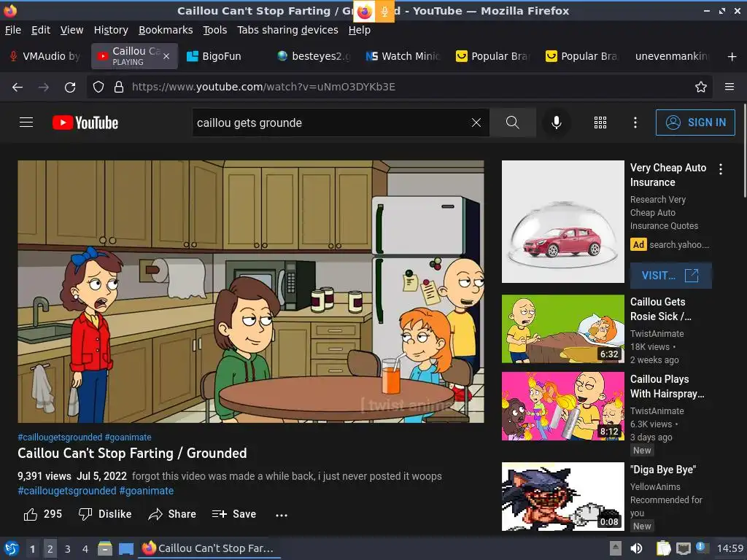Open Caillou Plays With Hairspray thumbnail
The image size is (747, 560).
(562, 406)
